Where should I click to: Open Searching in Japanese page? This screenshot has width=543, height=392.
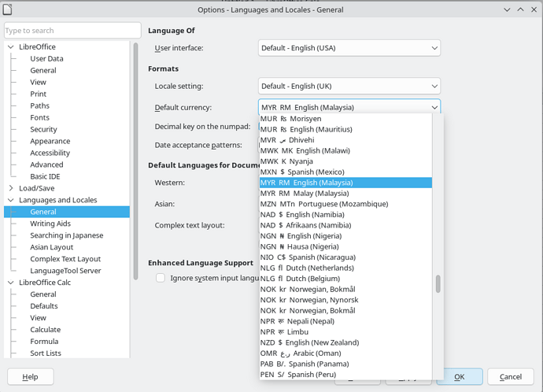click(x=67, y=235)
